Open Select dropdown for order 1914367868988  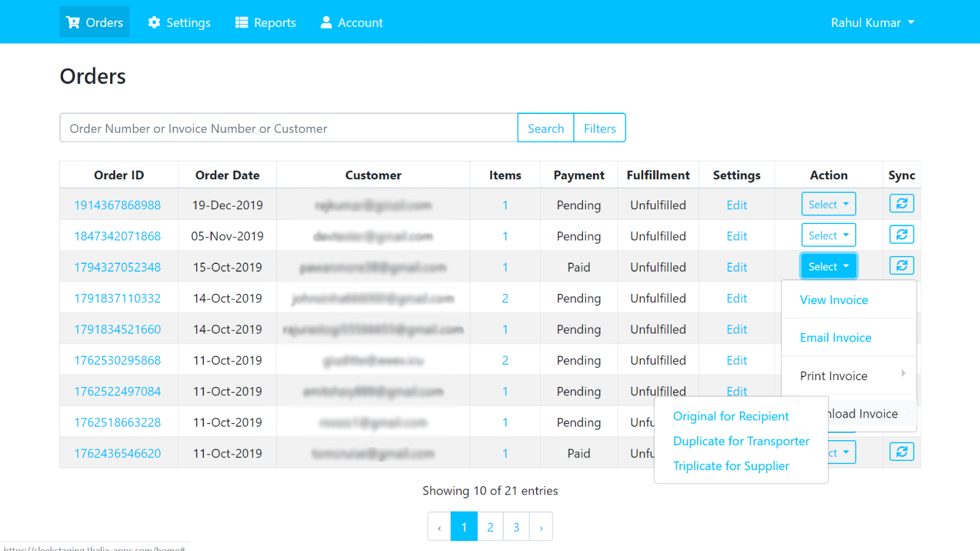coord(828,204)
